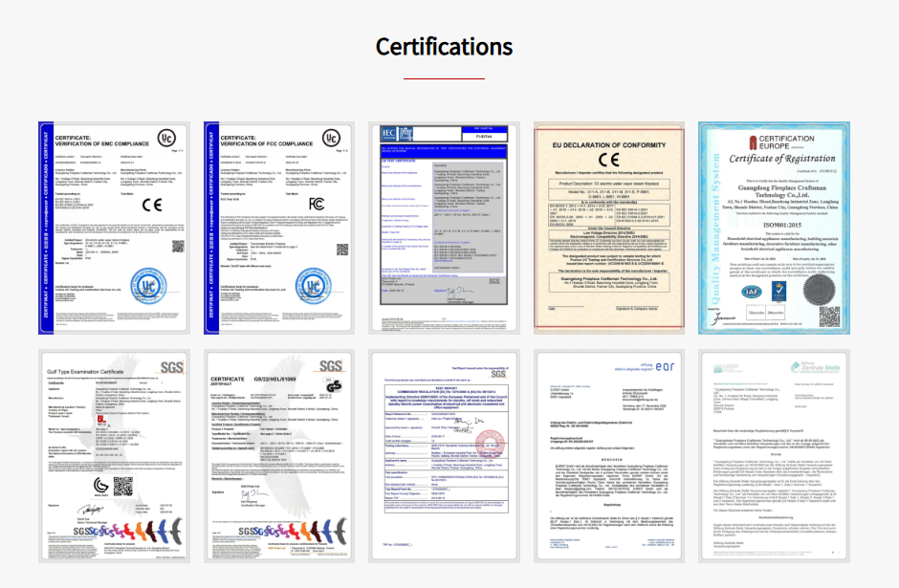The image size is (899, 588).
Task: Open the IEC CB test certificate
Action: (445, 229)
